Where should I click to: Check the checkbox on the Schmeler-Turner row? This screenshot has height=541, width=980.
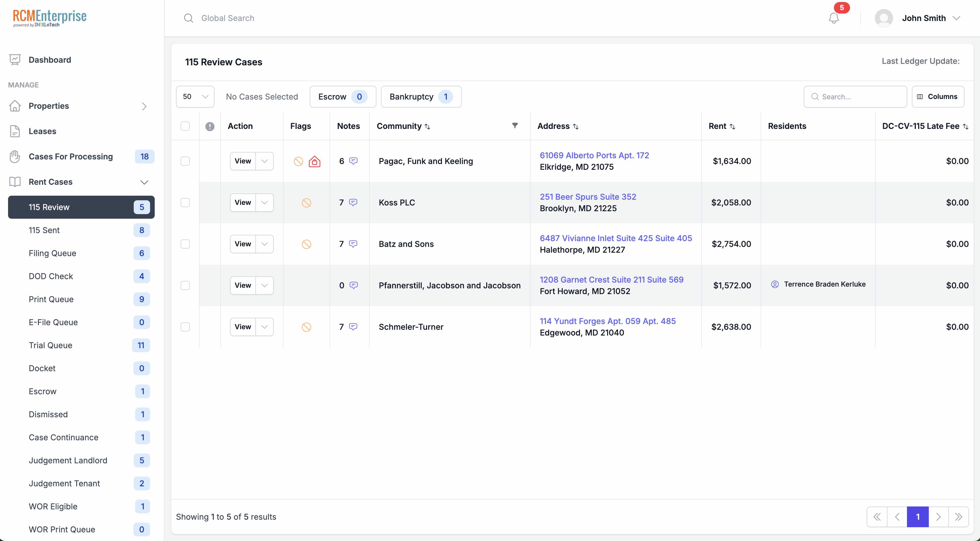pyautogui.click(x=185, y=327)
